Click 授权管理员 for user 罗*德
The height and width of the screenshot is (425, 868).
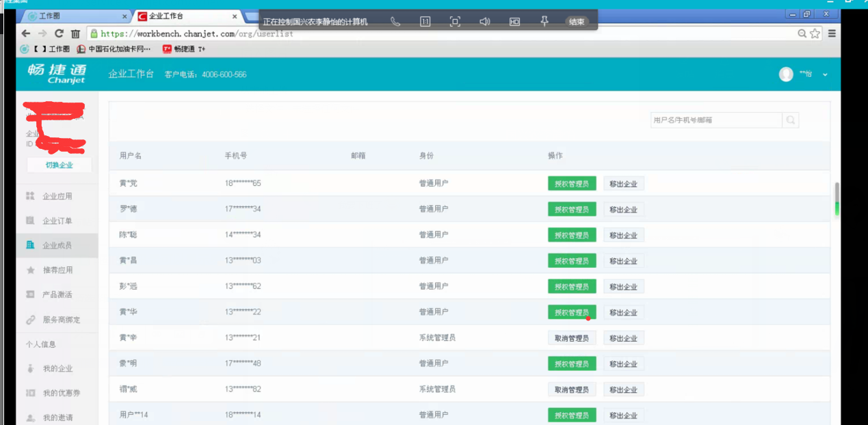pos(572,209)
